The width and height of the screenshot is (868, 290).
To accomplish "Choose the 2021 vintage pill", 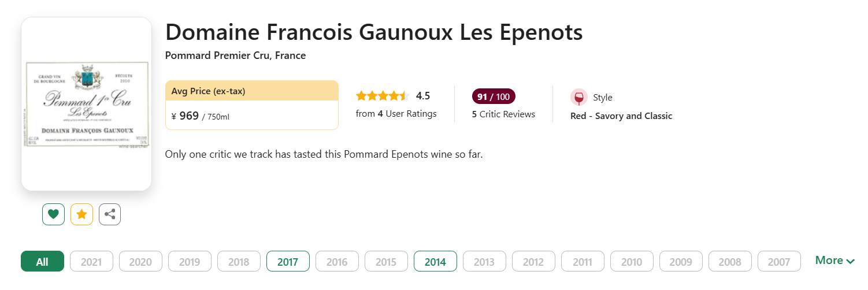I will click(91, 262).
